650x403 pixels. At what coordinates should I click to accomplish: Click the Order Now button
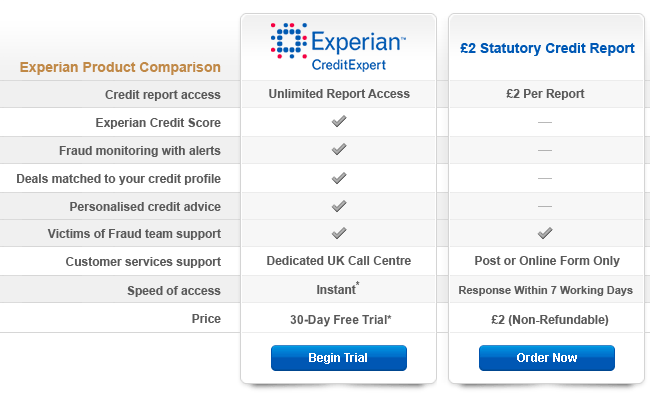547,358
